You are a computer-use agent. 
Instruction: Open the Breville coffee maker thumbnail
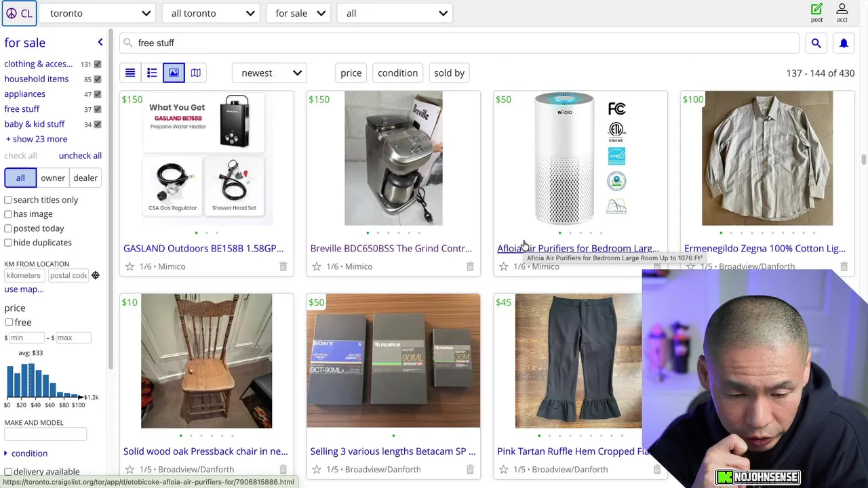tap(393, 158)
